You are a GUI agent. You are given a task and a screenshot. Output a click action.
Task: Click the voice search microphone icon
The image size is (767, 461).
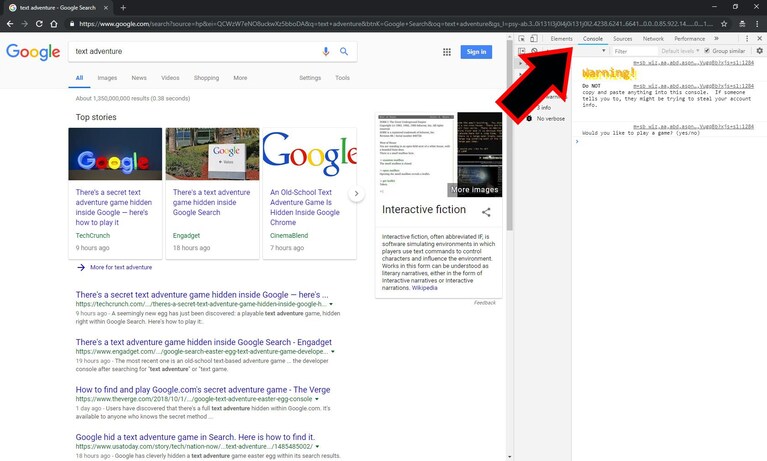326,51
